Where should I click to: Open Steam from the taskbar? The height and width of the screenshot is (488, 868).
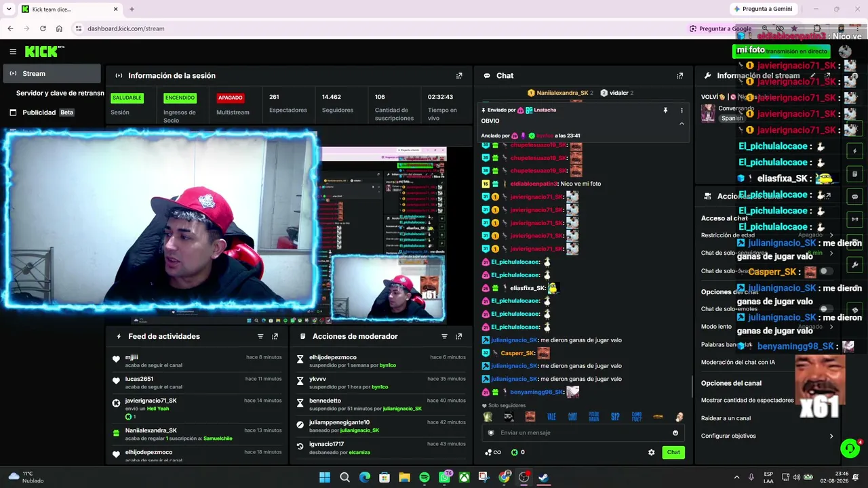[544, 477]
